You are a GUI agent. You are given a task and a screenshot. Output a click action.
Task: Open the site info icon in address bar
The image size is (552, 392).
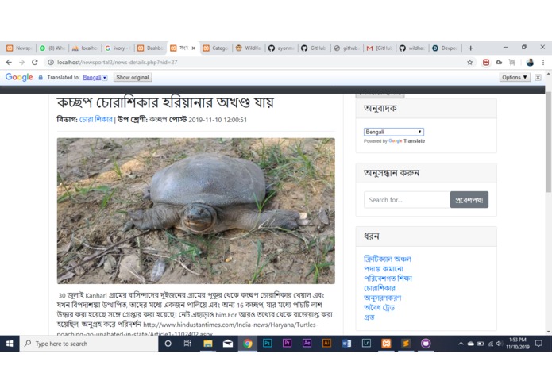[x=51, y=62]
